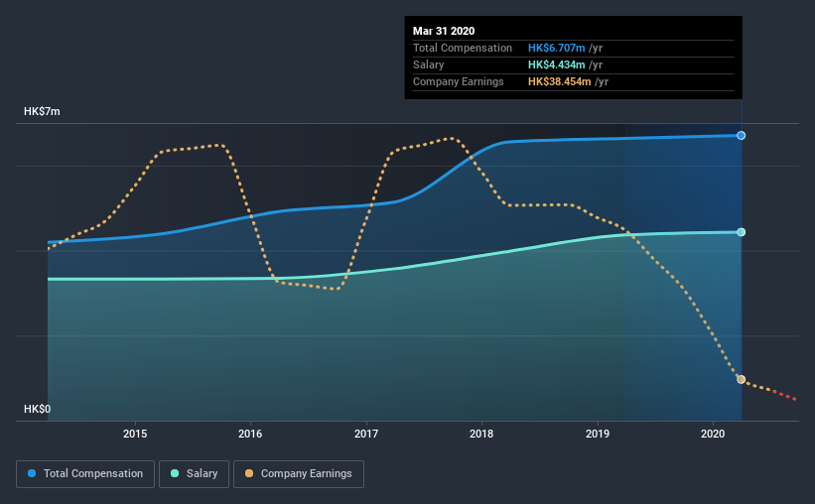
Task: Select the 2020 x-axis label
Action: tap(713, 434)
